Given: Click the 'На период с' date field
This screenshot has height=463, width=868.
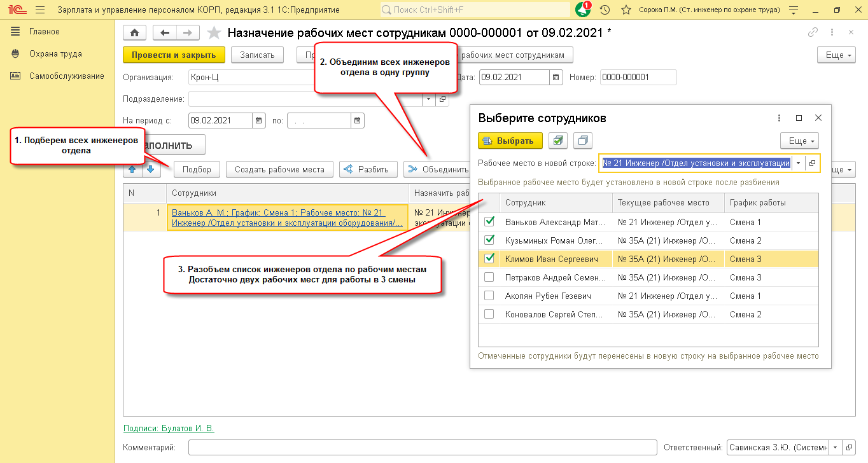Looking at the screenshot, I should tap(221, 120).
